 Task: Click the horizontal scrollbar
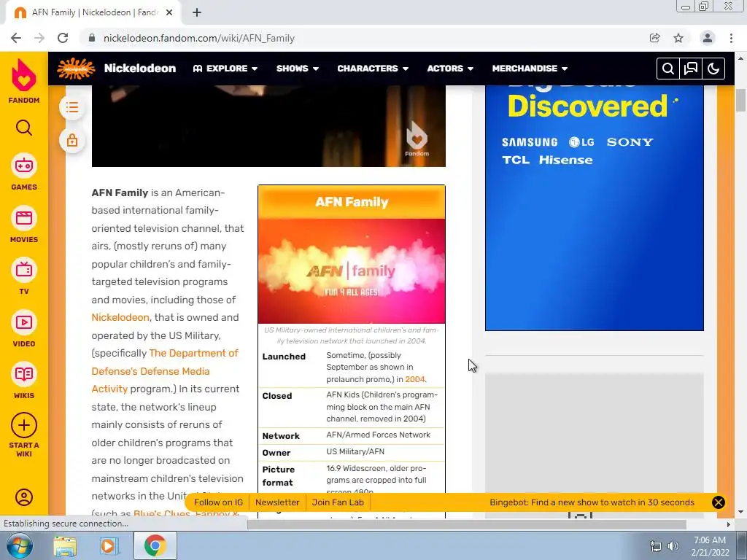coord(467,524)
